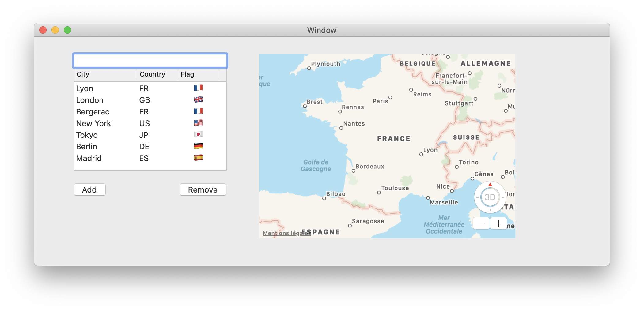644x311 pixels.
Task: Click the FRANCE country label on map
Action: click(394, 139)
